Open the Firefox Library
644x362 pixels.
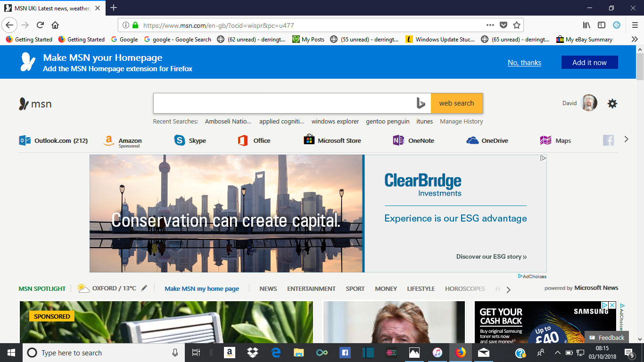(587, 25)
